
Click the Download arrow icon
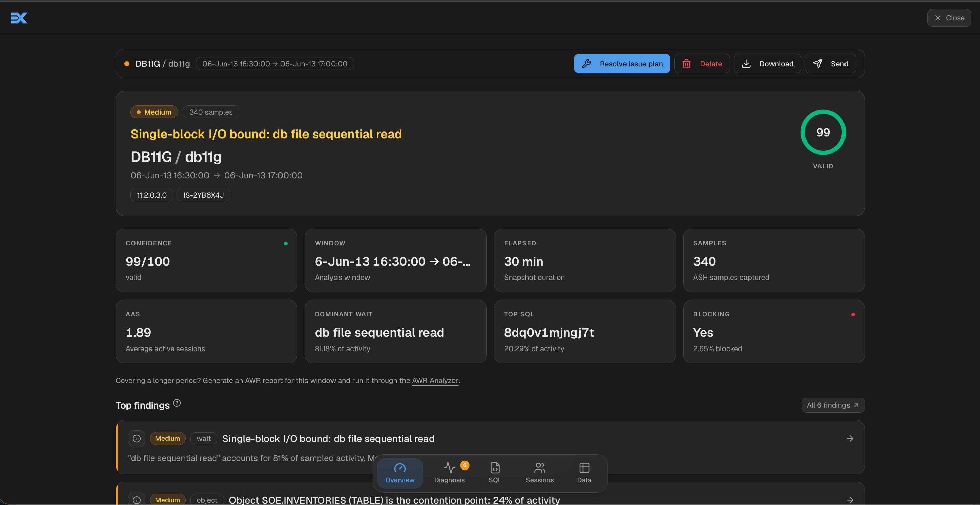click(746, 64)
